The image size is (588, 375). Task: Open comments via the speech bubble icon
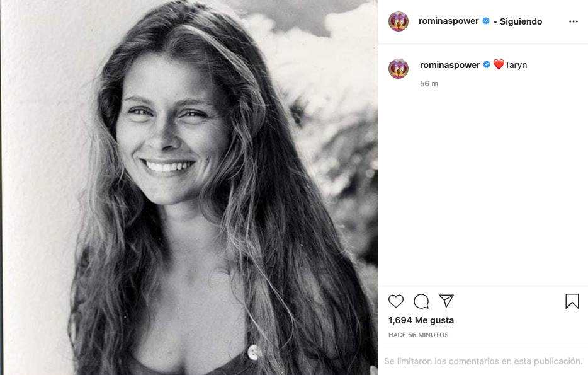coord(421,301)
